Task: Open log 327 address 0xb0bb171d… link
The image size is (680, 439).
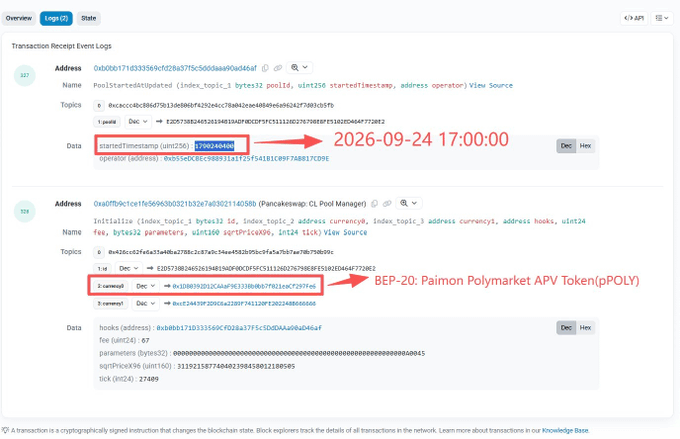Action: coord(175,68)
